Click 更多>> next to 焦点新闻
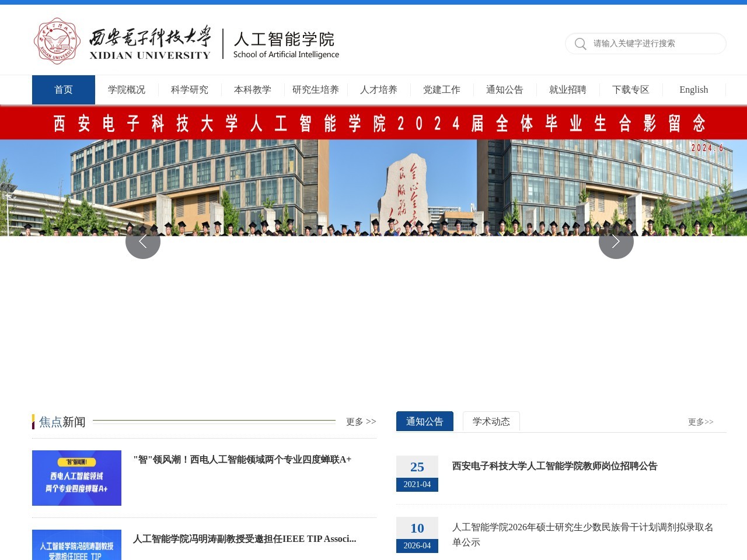Screen dimensions: 747x560 tap(361, 421)
